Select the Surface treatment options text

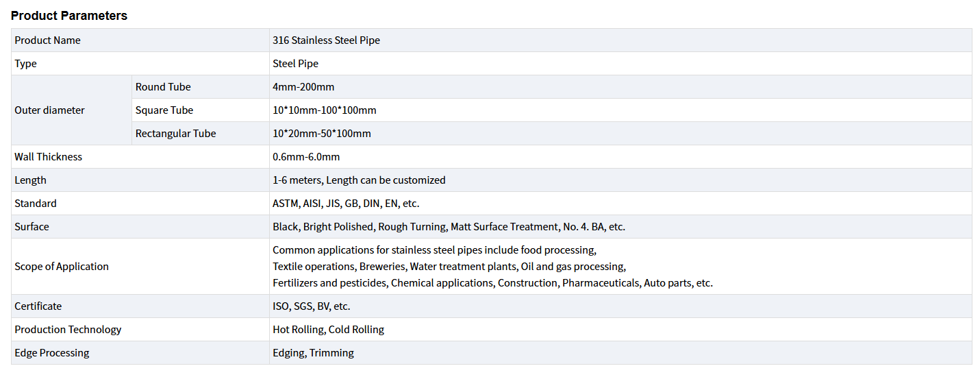point(449,227)
